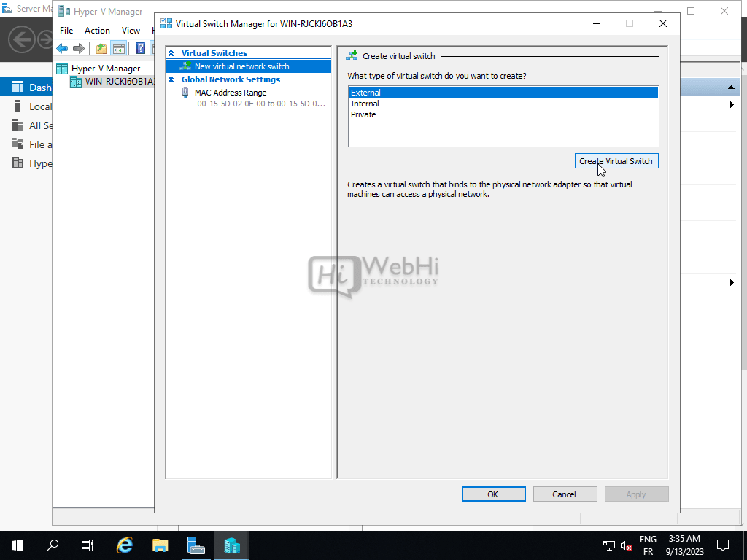Open the notification center icon
The width and height of the screenshot is (747, 560).
pyautogui.click(x=723, y=545)
